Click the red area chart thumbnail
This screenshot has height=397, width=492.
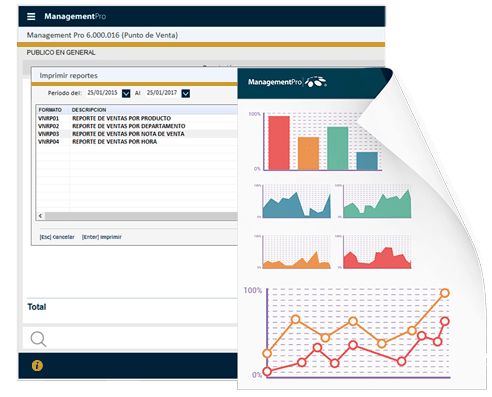(377, 252)
